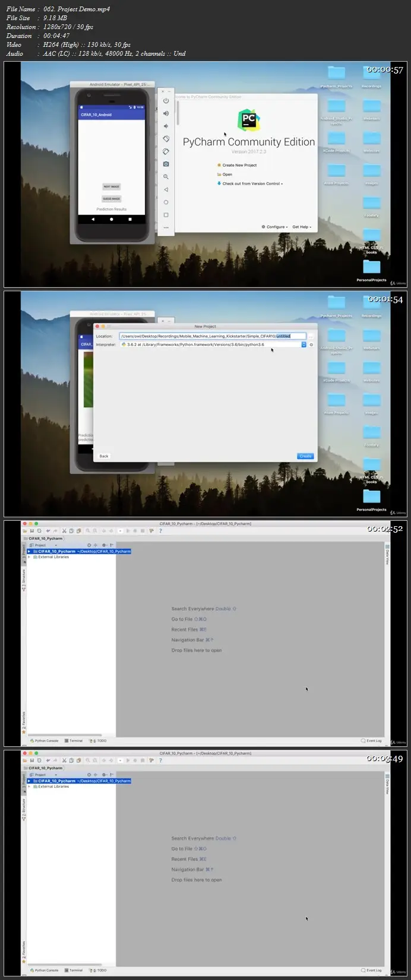Click Project panel gear settings icon, 00:02:52 frame

pos(104,545)
